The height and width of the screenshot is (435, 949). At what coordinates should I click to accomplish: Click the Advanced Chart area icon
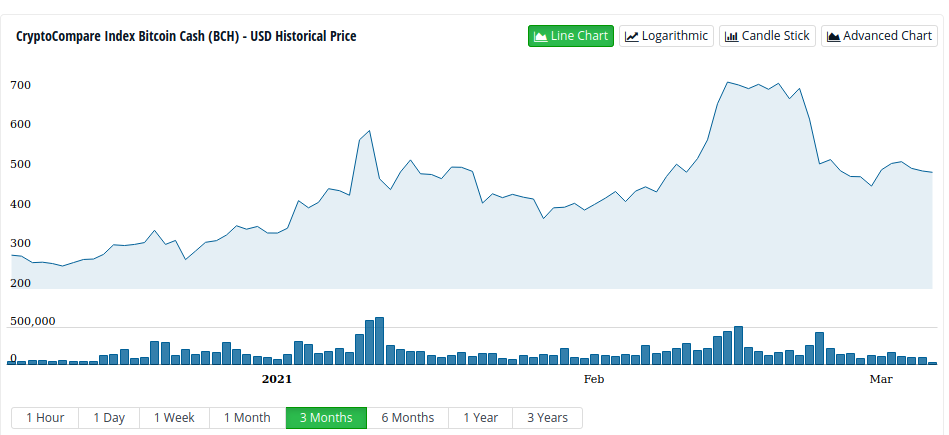pyautogui.click(x=833, y=36)
